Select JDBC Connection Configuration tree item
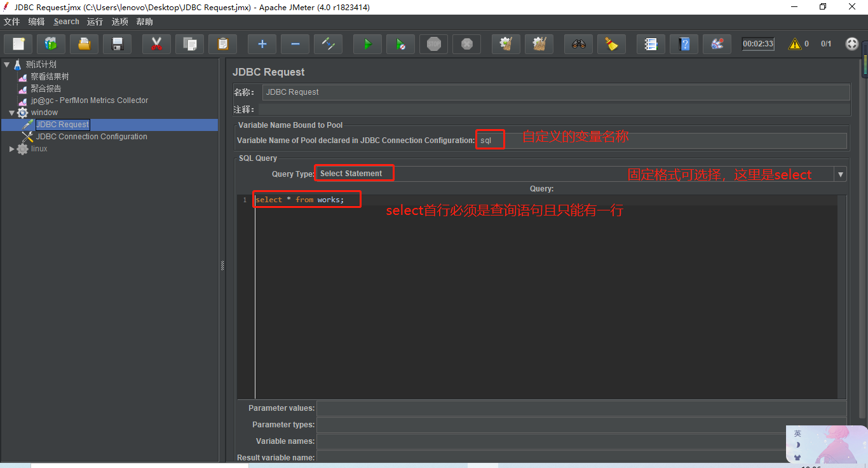The image size is (868, 468). [x=92, y=137]
